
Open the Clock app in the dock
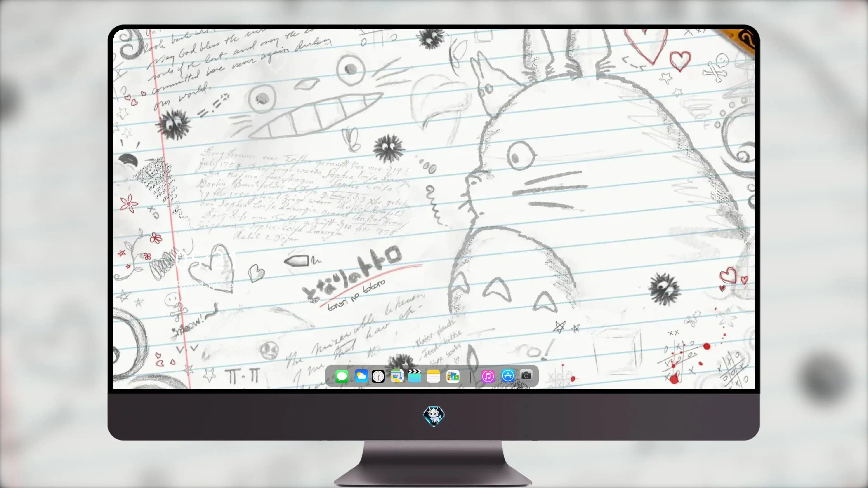pyautogui.click(x=378, y=376)
